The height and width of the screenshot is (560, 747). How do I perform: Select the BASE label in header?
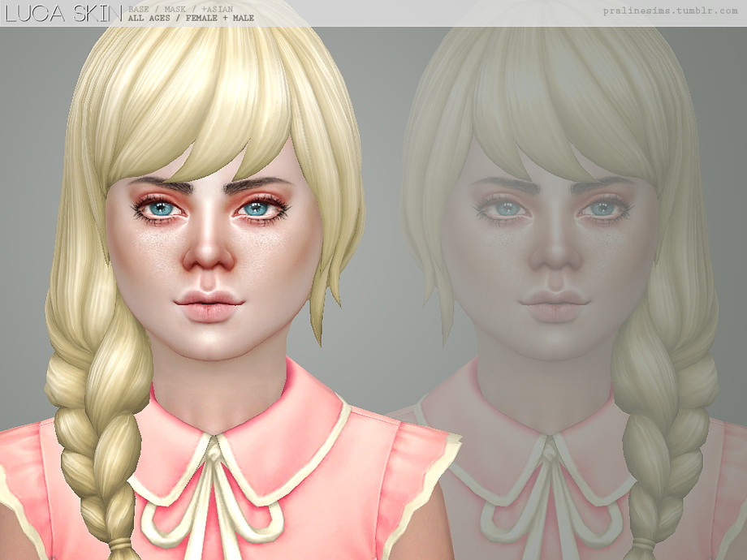(x=139, y=9)
